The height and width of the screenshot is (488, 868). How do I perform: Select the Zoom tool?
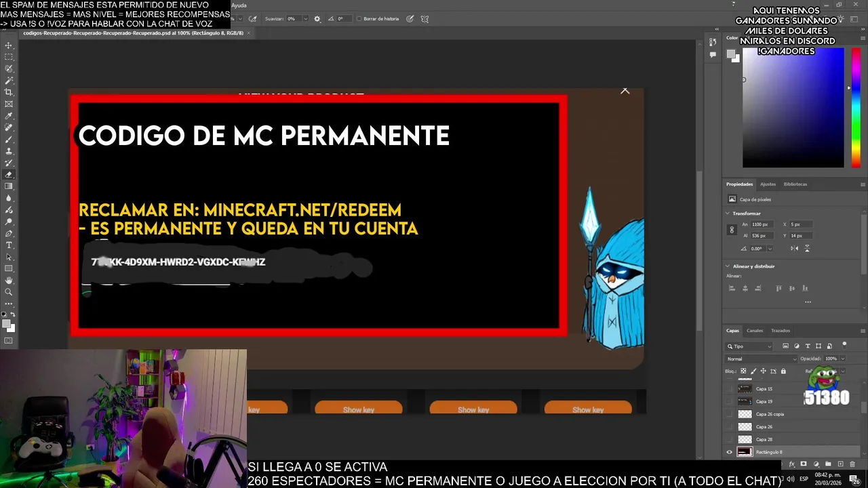tap(9, 292)
